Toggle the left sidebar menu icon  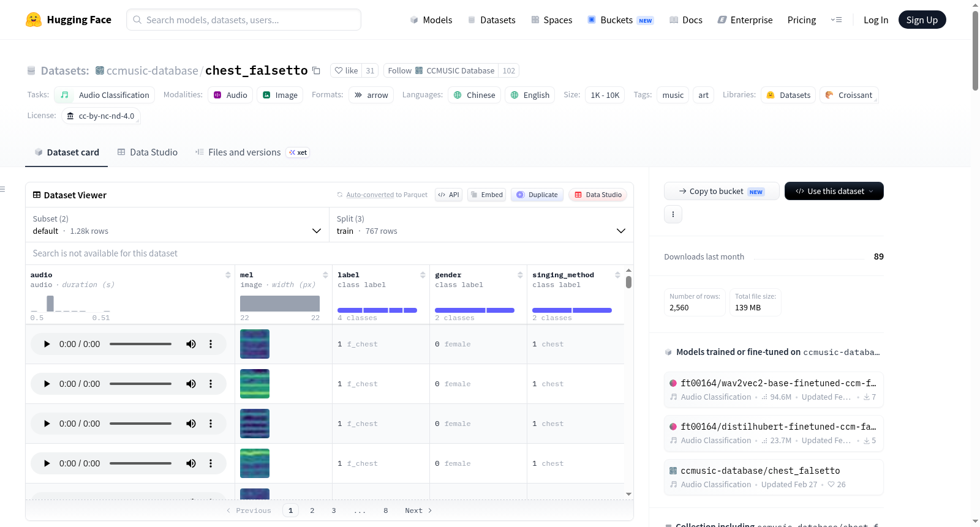click(2, 189)
